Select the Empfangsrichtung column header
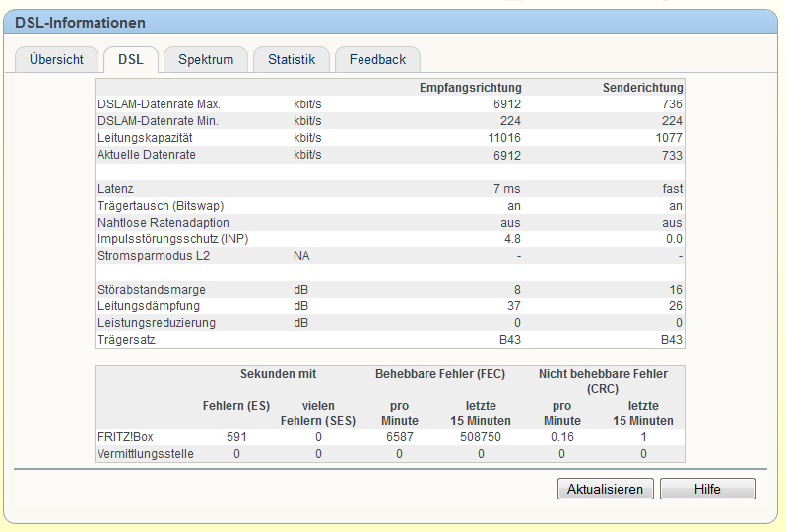This screenshot has height=532, width=786. pyautogui.click(x=470, y=88)
